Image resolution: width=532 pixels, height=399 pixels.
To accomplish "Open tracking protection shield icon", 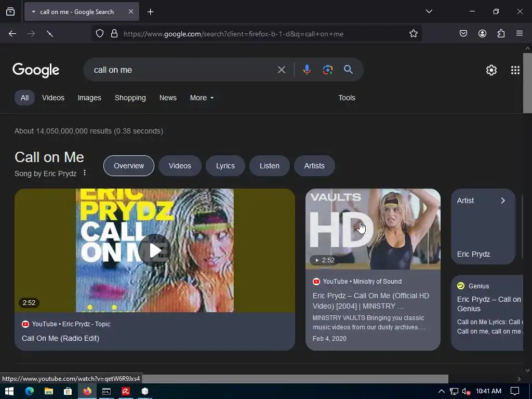I will (x=100, y=34).
